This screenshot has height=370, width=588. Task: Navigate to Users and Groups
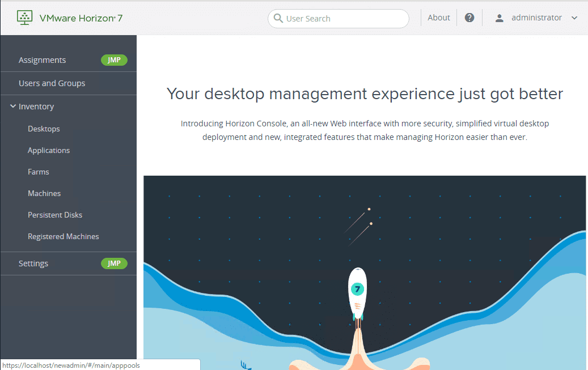point(52,83)
